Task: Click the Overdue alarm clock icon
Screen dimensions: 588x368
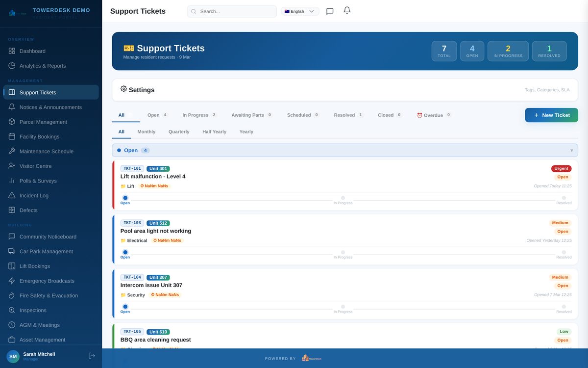Action: point(419,115)
